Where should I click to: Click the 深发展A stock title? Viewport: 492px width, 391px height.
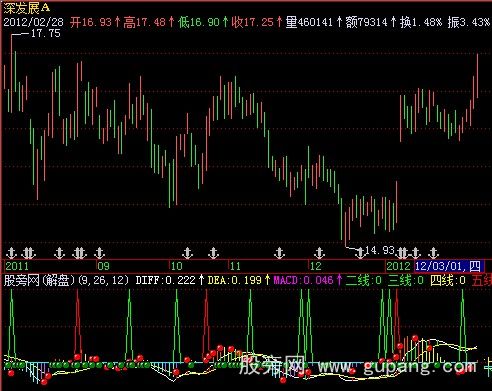27,8
